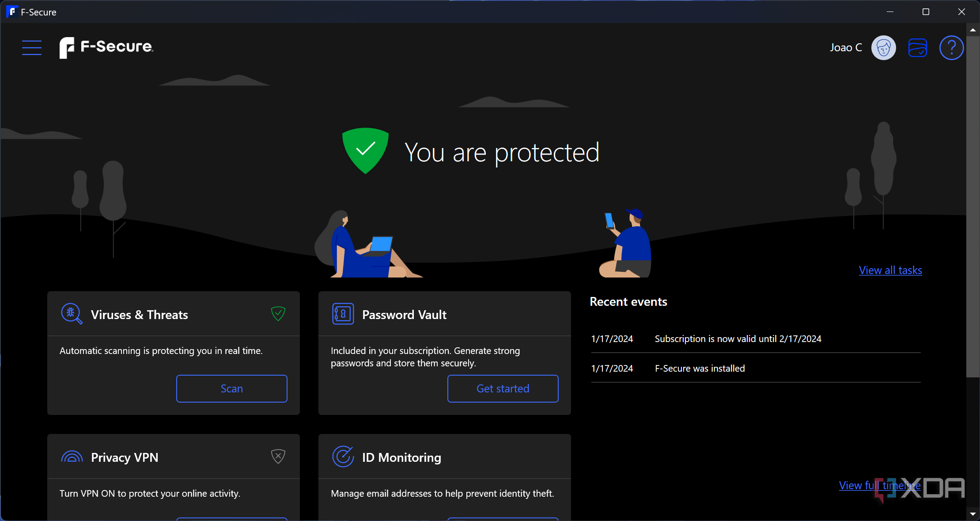The width and height of the screenshot is (980, 521).
Task: Click the vertical scrollbar thumb
Action: coord(972,207)
